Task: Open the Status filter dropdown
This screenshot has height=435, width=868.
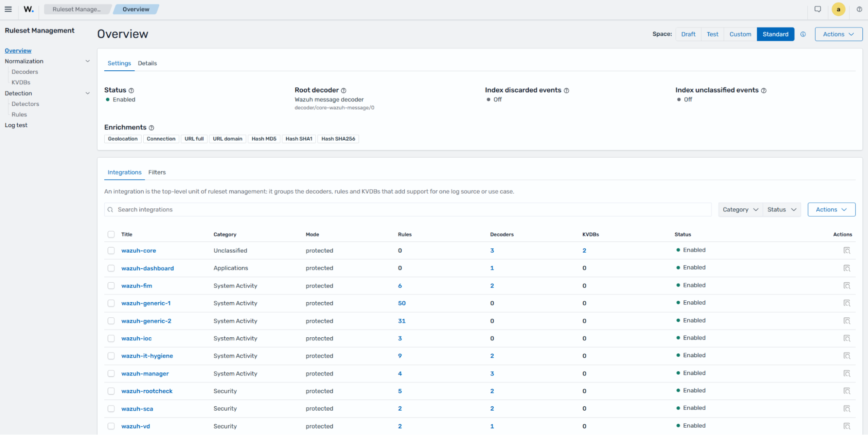Action: pyautogui.click(x=782, y=210)
